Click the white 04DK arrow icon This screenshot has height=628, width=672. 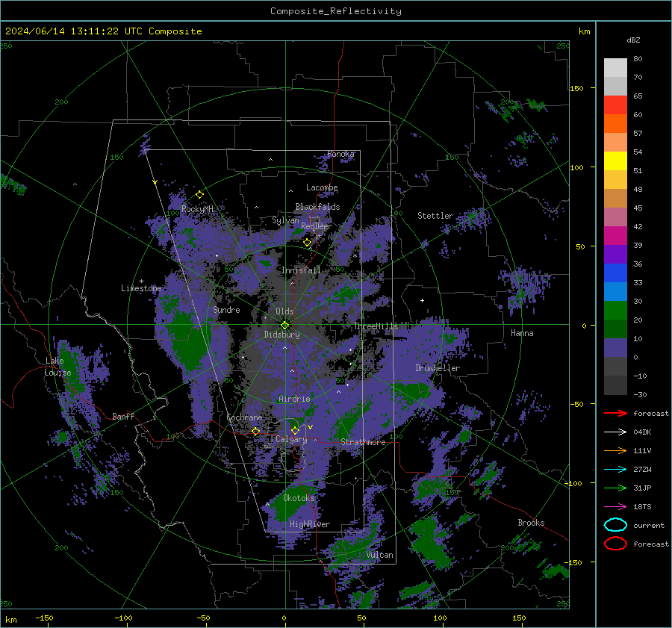(x=615, y=432)
